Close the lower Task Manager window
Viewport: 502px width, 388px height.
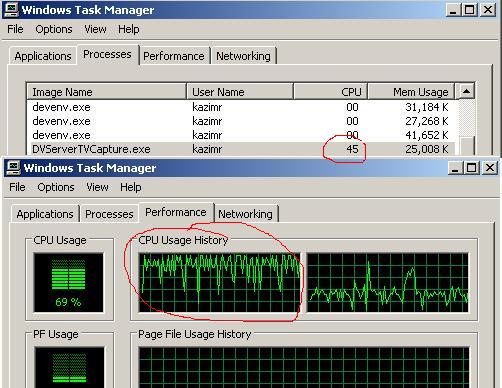[490, 168]
